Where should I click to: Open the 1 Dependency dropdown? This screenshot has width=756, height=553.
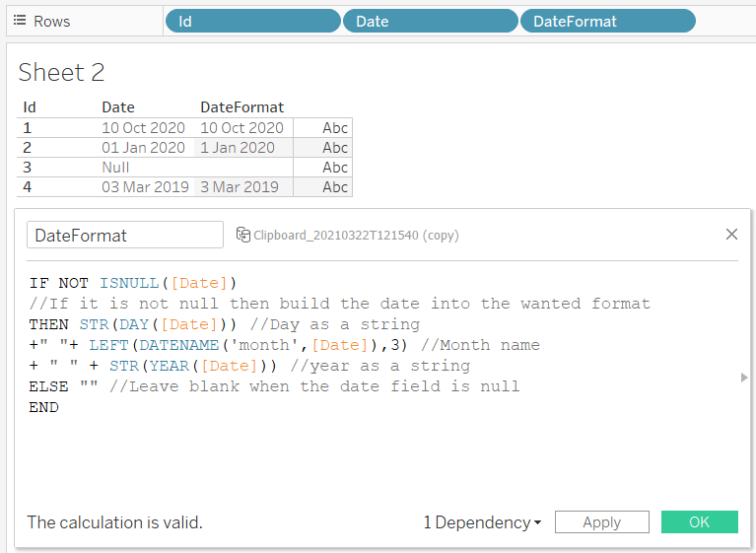tap(482, 522)
